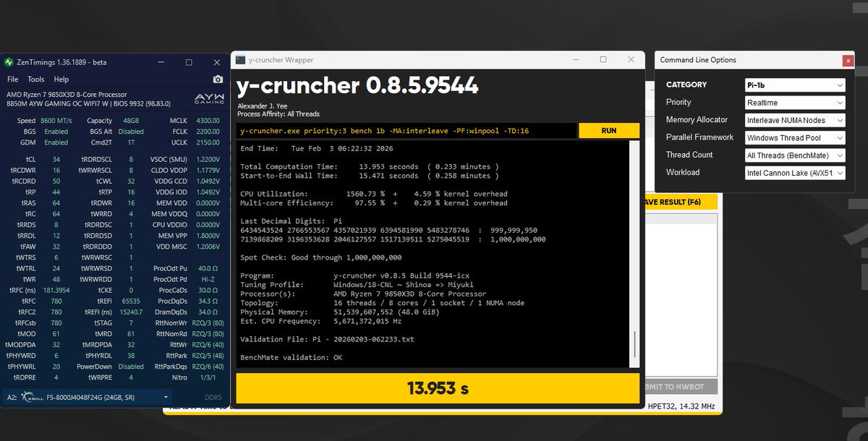Close the y-cruncher Wrapper window
868x441 pixels.
(631, 60)
